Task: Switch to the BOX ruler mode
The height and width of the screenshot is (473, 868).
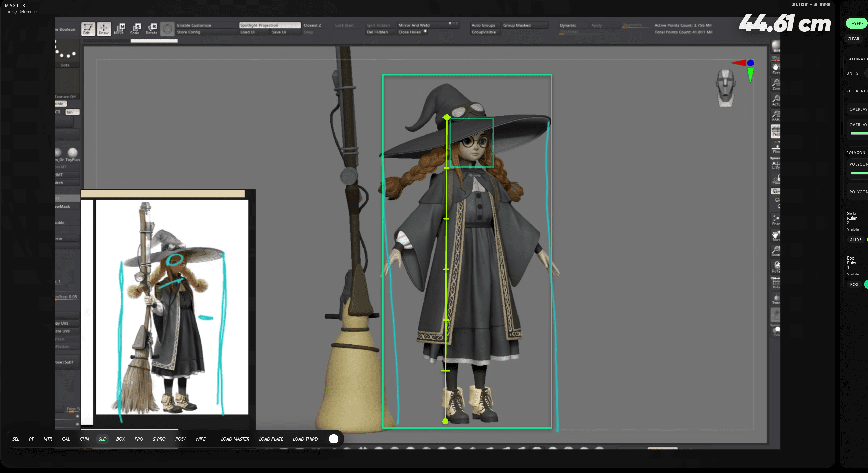Action: (x=120, y=439)
